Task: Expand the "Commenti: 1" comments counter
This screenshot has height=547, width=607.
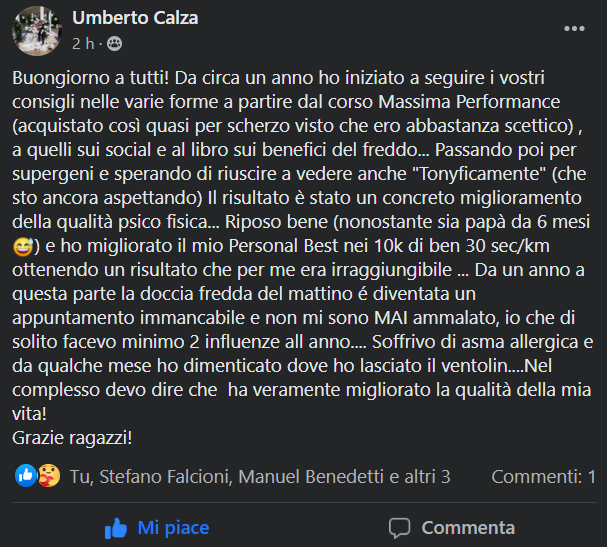Action: click(x=543, y=476)
